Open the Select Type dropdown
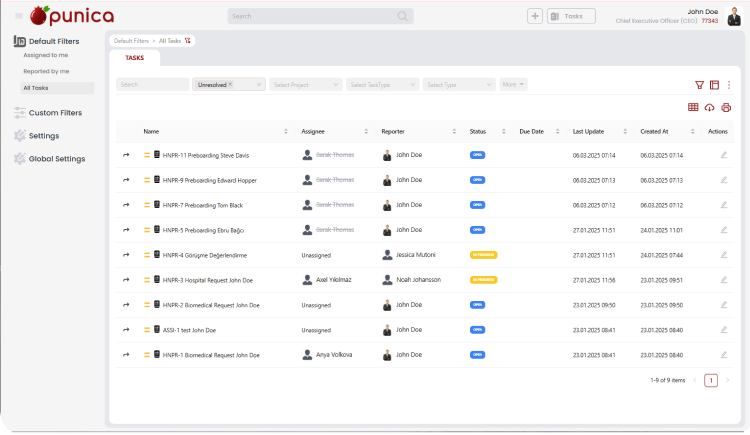Screen dimensions: 750x435 click(x=459, y=85)
